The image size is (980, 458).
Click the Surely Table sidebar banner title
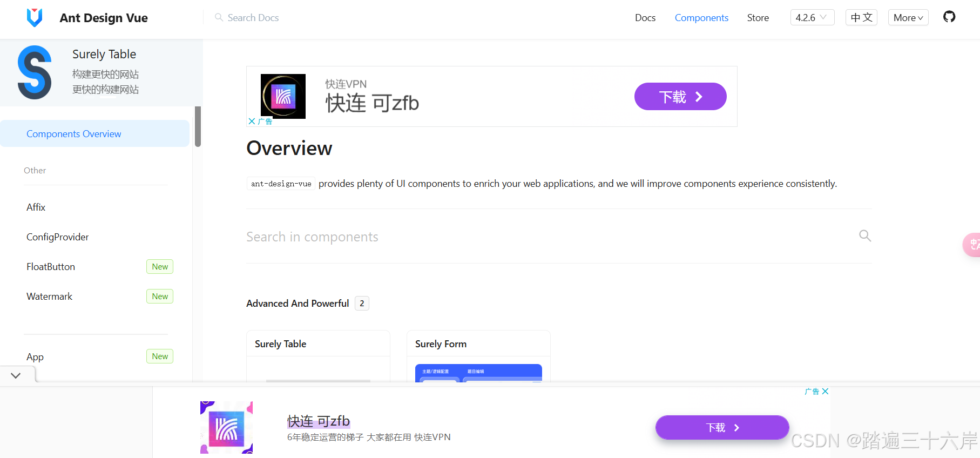point(104,55)
